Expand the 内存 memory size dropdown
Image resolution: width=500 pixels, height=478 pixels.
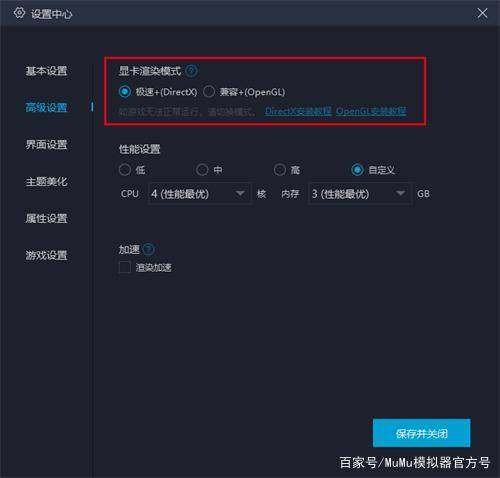click(360, 194)
